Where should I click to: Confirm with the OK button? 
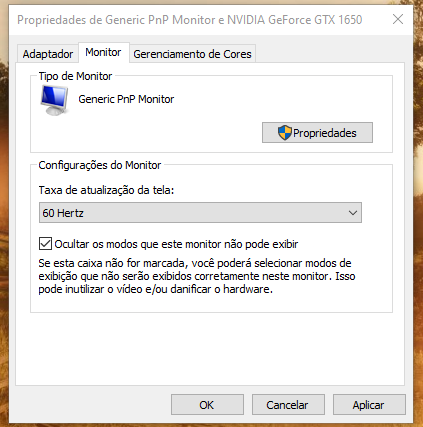coord(207,405)
